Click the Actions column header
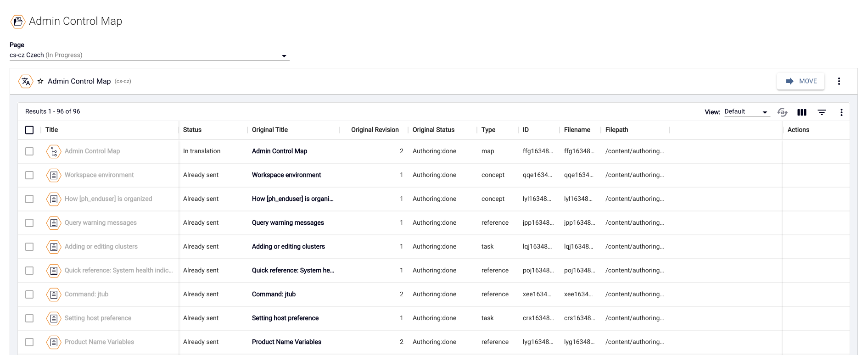Image resolution: width=868 pixels, height=355 pixels. tap(798, 130)
